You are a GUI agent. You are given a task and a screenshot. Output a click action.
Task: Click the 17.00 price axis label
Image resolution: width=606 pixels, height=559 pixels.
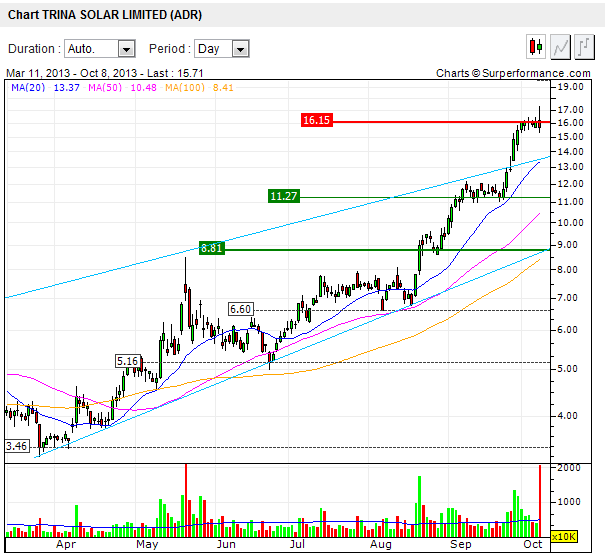[x=570, y=110]
